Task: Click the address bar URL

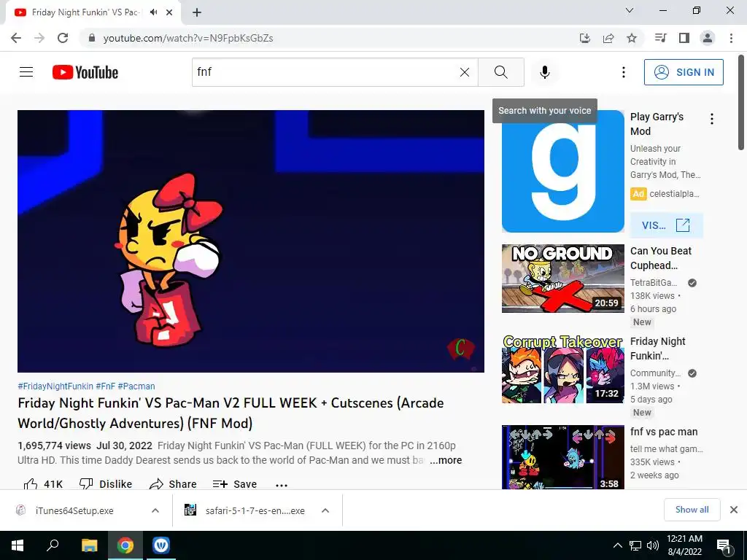Action: click(188, 38)
